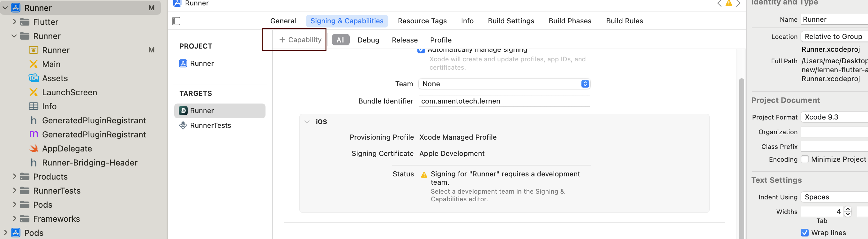
Task: Switch to the General tab
Action: click(x=283, y=21)
